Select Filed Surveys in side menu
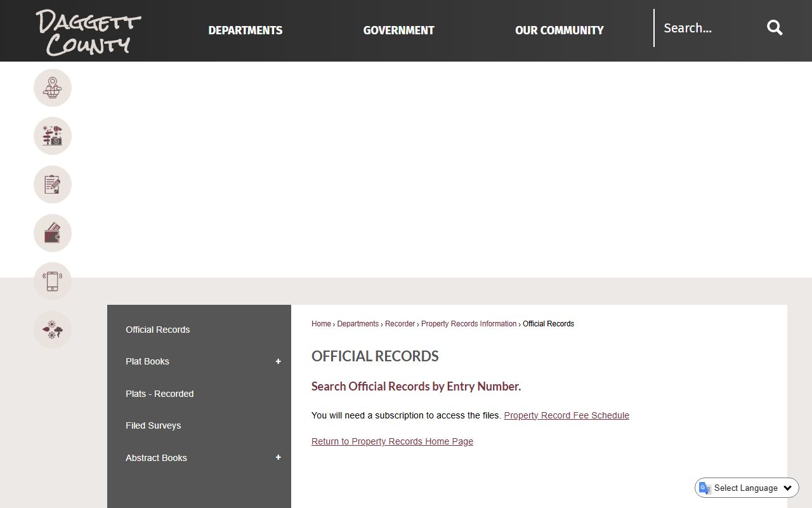 [x=153, y=425]
